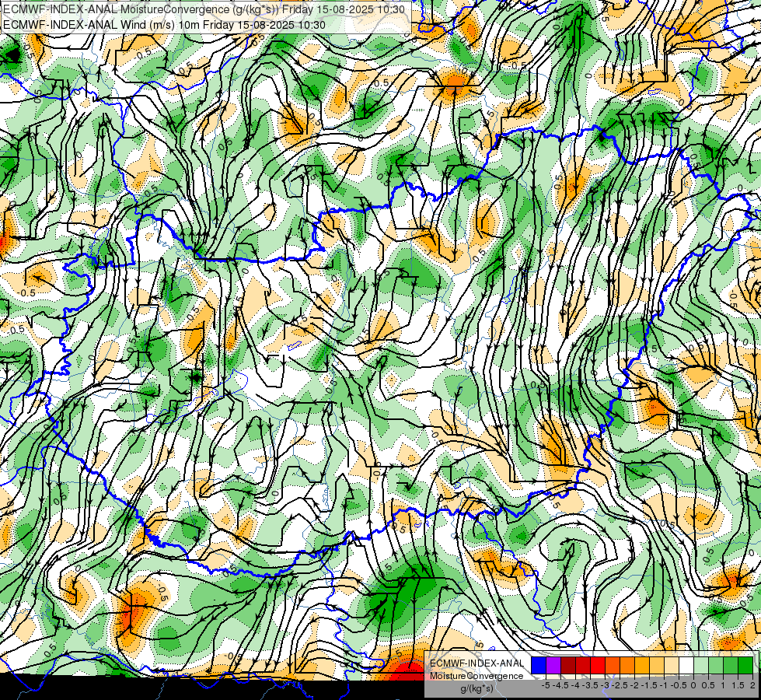Select the legend swatch between -4 and -3.5
This screenshot has width=761, height=700.
[x=583, y=665]
